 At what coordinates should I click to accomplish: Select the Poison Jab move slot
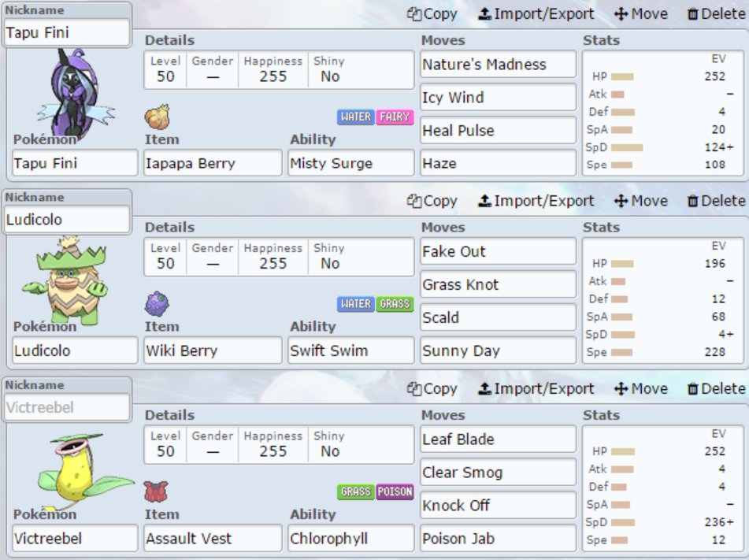(x=499, y=538)
